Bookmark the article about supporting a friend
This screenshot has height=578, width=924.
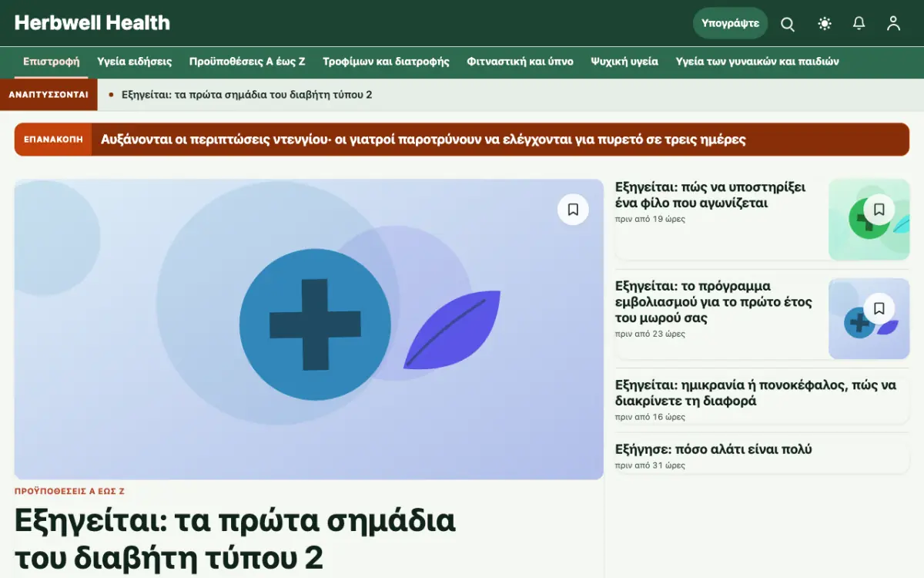tap(879, 209)
